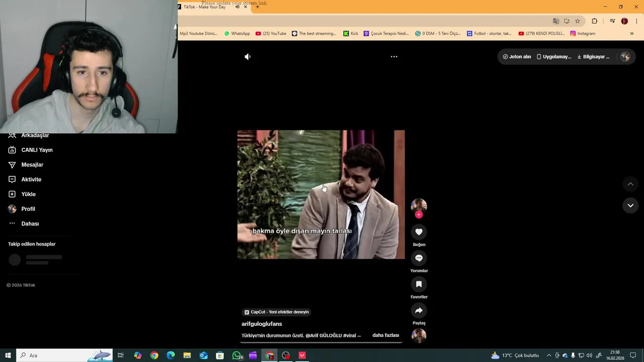Viewport: 644px width, 362px height.
Task: Select Yükle upload in the sidebar
Action: [22, 194]
